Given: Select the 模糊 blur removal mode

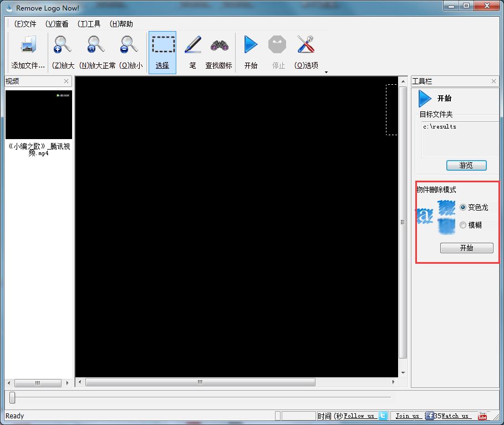Looking at the screenshot, I should pyautogui.click(x=463, y=225).
